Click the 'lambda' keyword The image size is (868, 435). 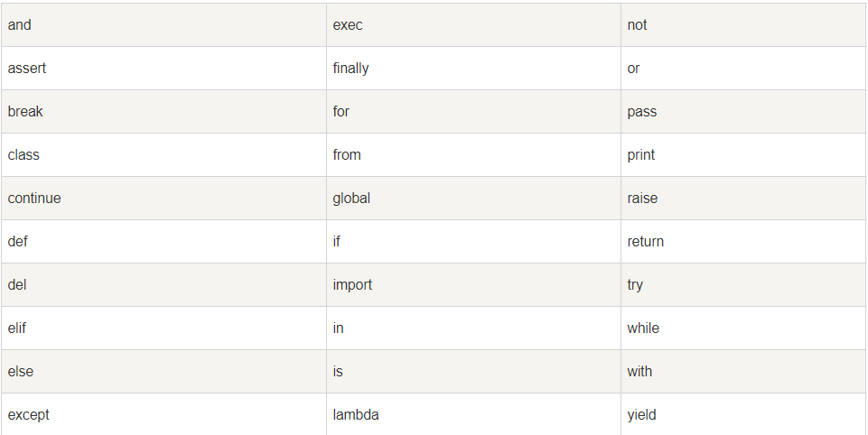[356, 415]
